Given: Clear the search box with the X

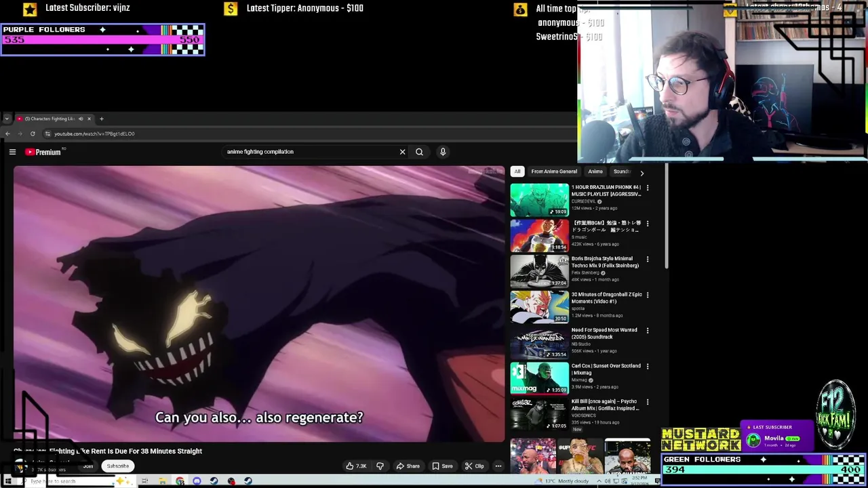Looking at the screenshot, I should pos(402,152).
